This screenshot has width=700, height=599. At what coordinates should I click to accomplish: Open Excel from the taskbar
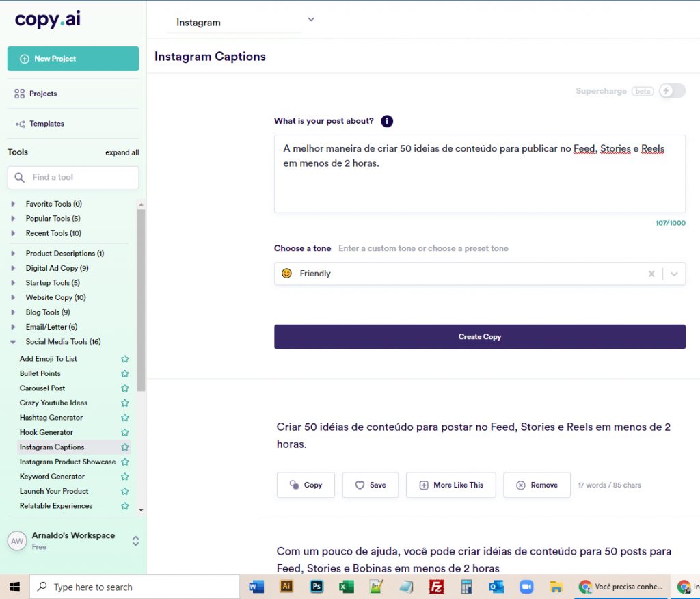point(347,587)
